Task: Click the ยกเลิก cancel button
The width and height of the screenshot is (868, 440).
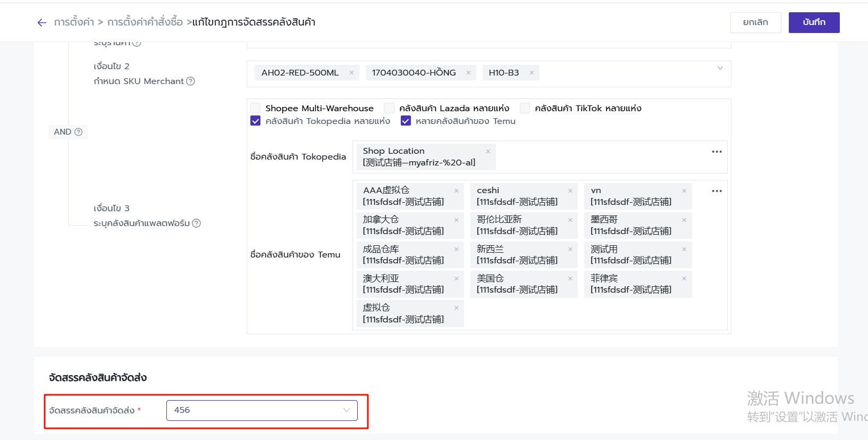Action: 755,22
